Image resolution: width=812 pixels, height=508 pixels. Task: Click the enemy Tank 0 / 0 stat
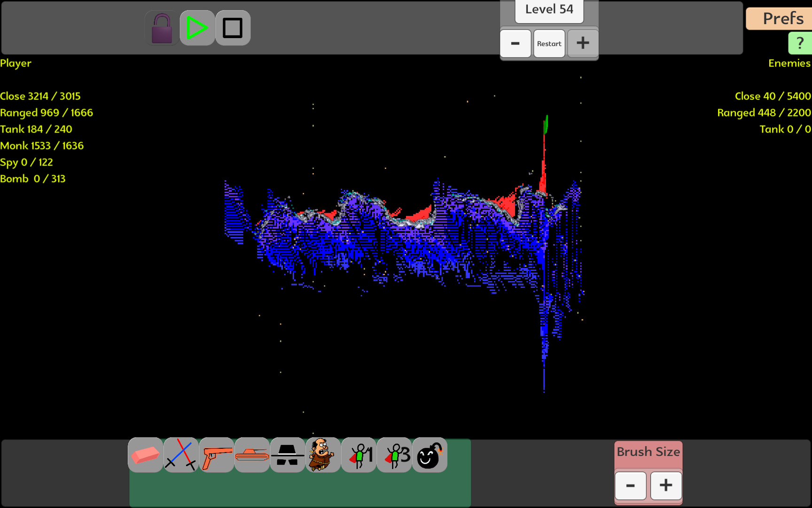[785, 129]
